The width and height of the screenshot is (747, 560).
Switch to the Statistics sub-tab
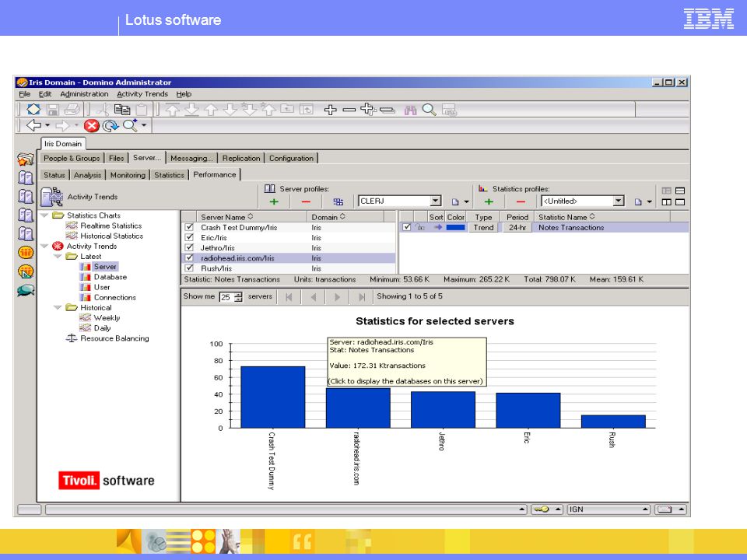[x=169, y=175]
